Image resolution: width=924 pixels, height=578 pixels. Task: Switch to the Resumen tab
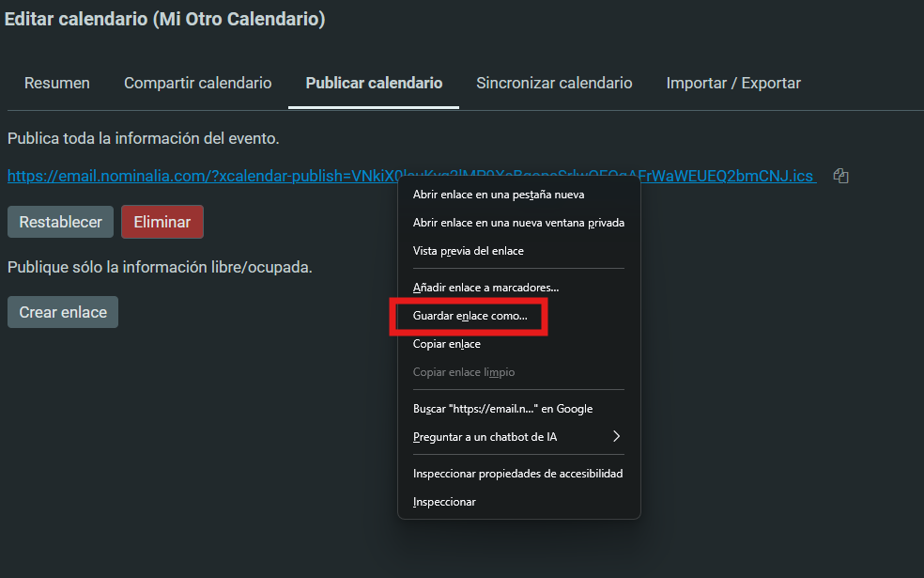57,83
